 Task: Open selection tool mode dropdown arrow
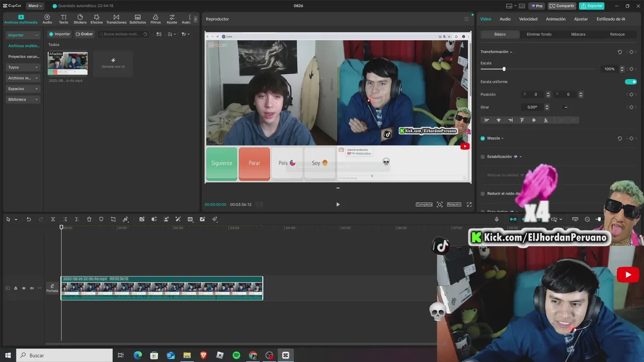(16, 219)
